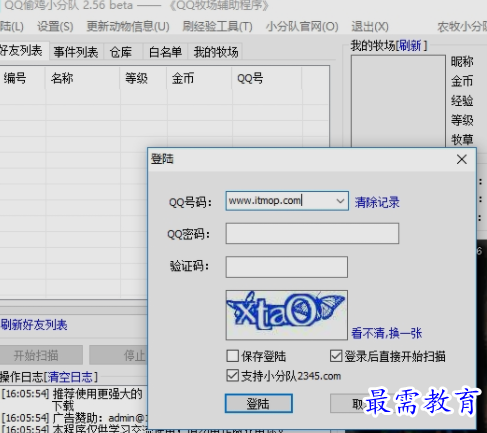Uncheck 支持小分队2345.com checkbox
Image resolution: width=487 pixels, height=433 pixels.
click(x=233, y=376)
